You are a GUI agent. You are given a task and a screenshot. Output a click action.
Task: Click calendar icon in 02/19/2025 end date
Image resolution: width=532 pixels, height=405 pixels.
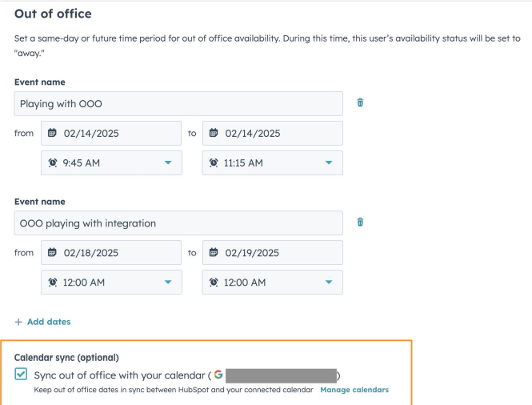coord(214,253)
